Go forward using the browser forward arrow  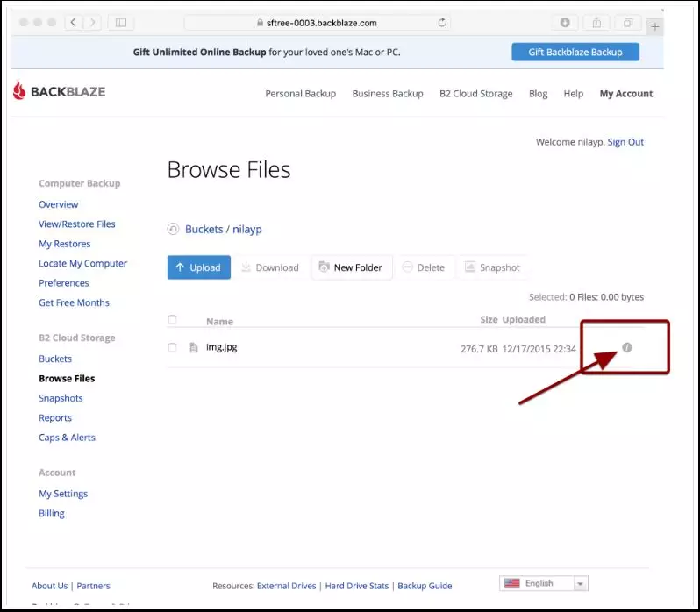(x=92, y=22)
